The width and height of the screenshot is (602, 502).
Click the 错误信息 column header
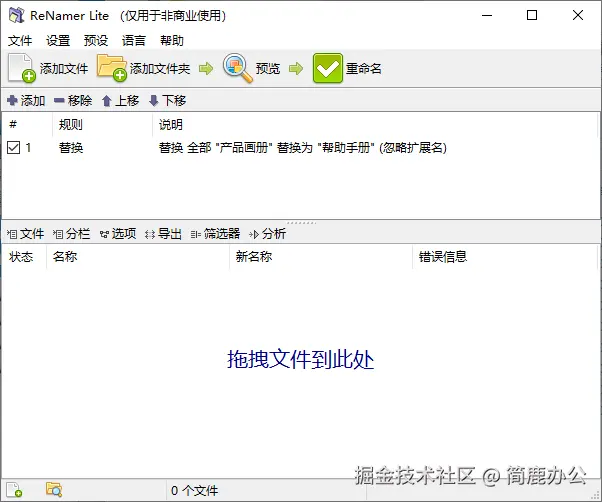(x=505, y=256)
